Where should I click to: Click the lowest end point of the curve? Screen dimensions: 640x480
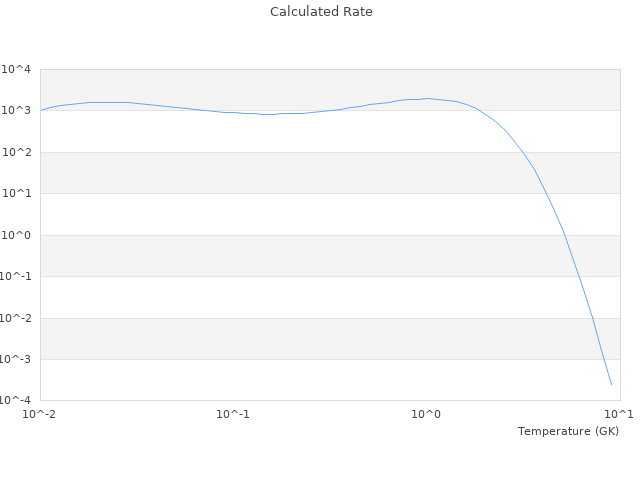point(611,385)
